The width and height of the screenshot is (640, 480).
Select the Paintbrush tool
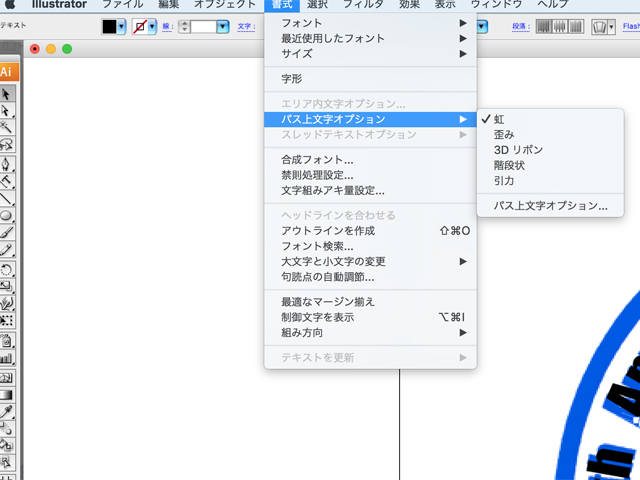point(7,232)
